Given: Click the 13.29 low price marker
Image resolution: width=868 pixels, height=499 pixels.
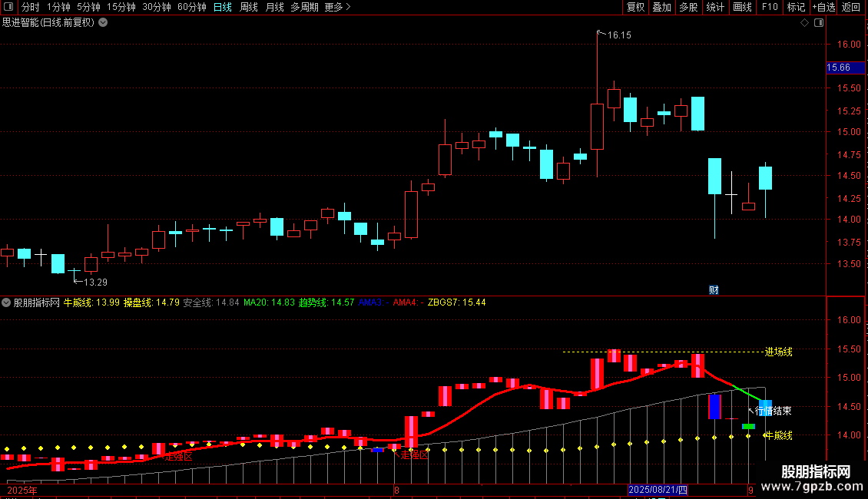Looking at the screenshot, I should pyautogui.click(x=95, y=283).
